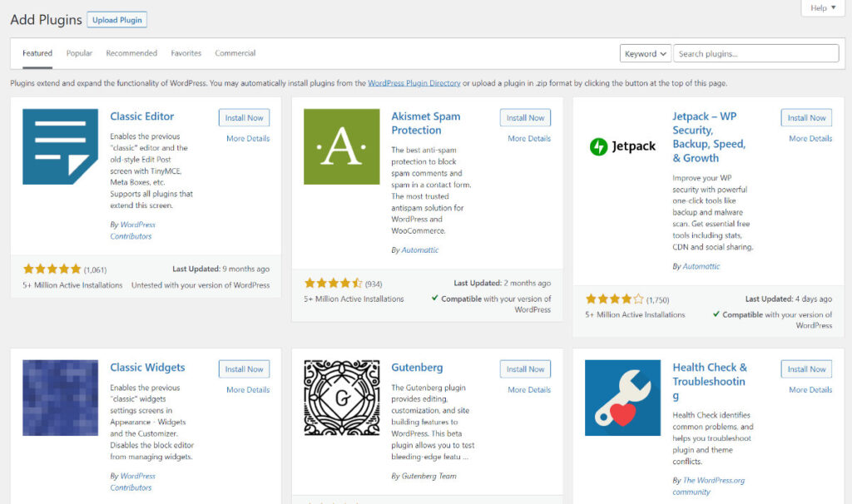852x504 pixels.
Task: Click the Jetpack plugin logo
Action: tap(622, 147)
